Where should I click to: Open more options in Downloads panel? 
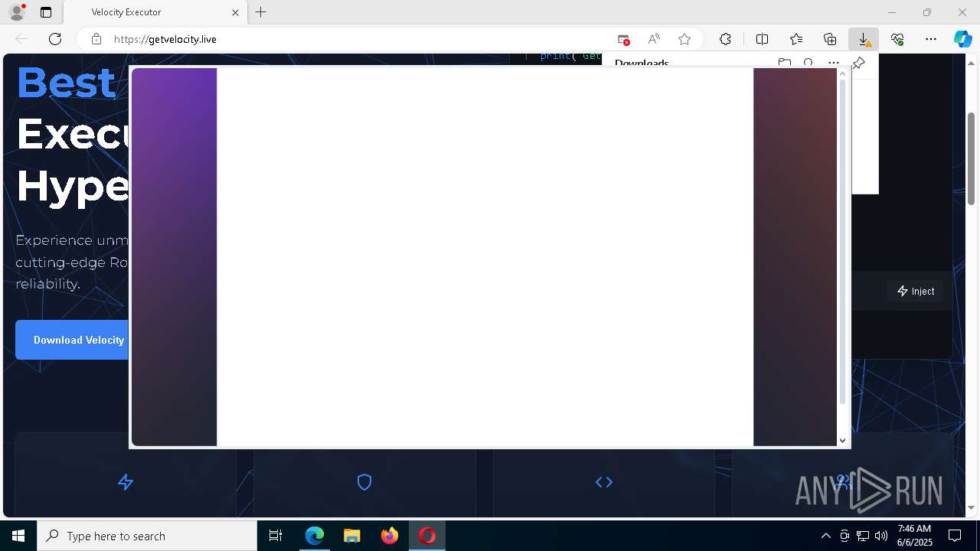pos(834,63)
